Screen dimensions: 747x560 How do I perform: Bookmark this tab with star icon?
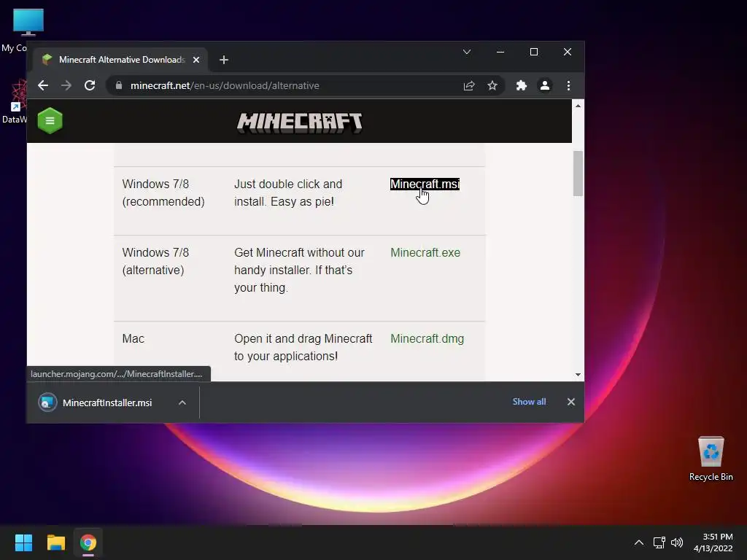click(492, 86)
